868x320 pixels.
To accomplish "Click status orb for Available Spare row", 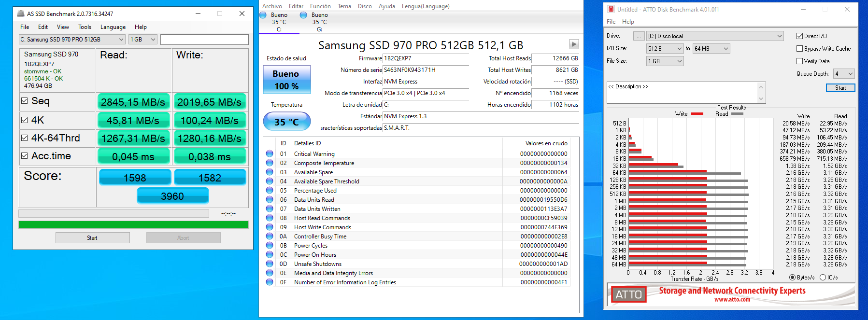I will point(270,172).
